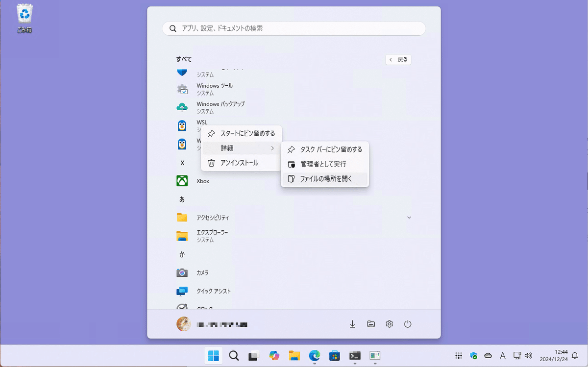Click the OneDrive cloud tray icon
The width and height of the screenshot is (588, 367).
pos(488,356)
